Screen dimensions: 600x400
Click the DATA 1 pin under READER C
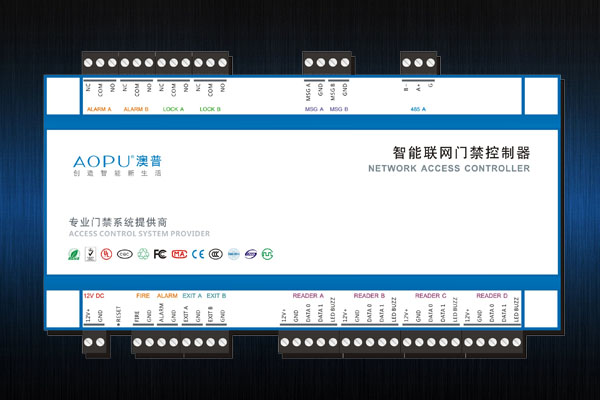click(x=443, y=313)
